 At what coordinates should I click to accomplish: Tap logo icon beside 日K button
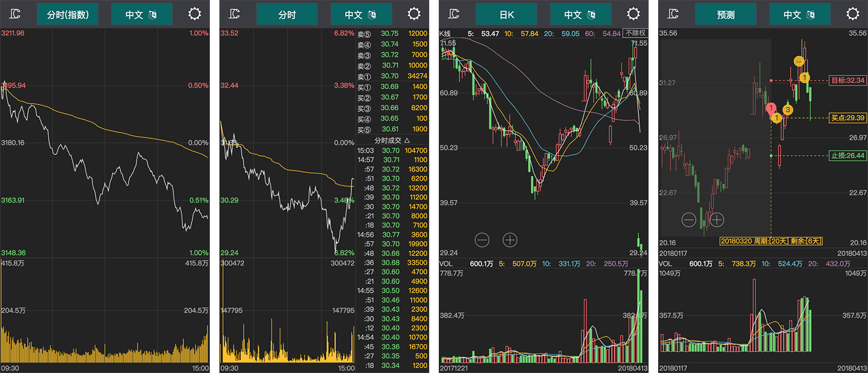455,14
